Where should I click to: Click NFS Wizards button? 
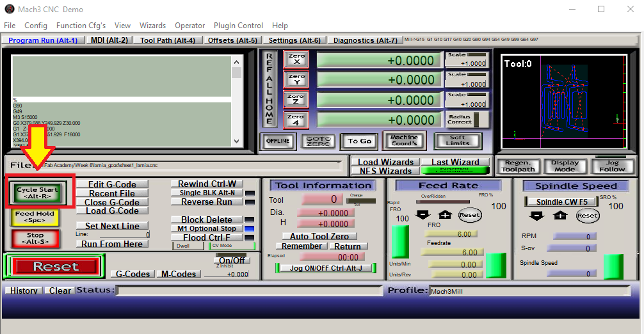[385, 171]
